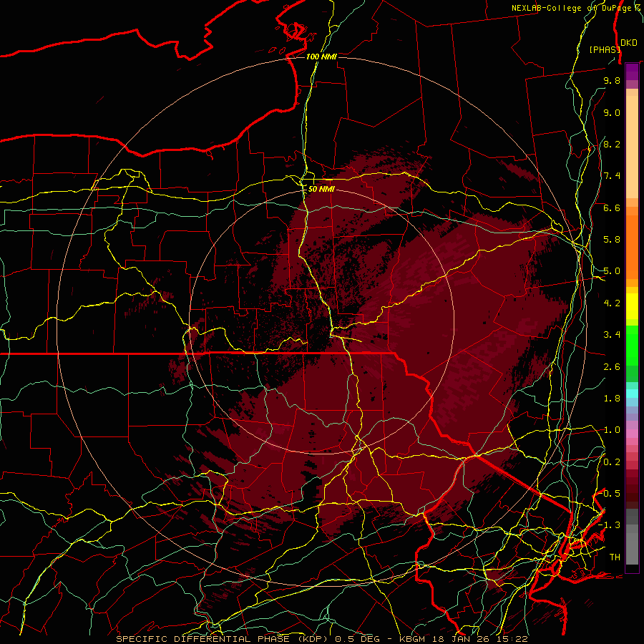The image size is (644, 644).
Task: Click the 9.8 color scale value
Action: (612, 80)
